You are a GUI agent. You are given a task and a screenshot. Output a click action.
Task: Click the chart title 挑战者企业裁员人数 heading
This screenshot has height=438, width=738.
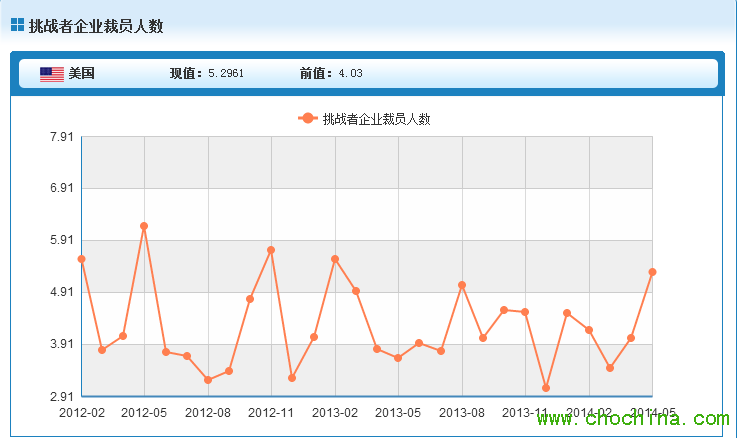[96, 26]
